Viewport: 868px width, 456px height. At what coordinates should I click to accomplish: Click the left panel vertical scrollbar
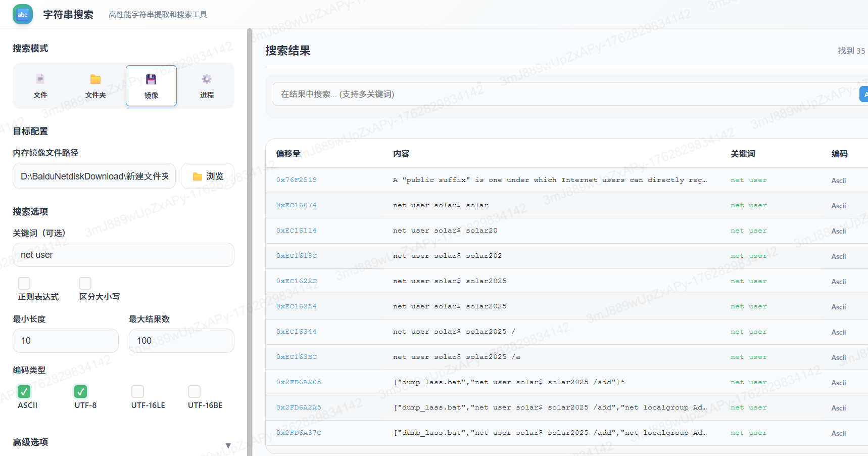click(x=250, y=242)
